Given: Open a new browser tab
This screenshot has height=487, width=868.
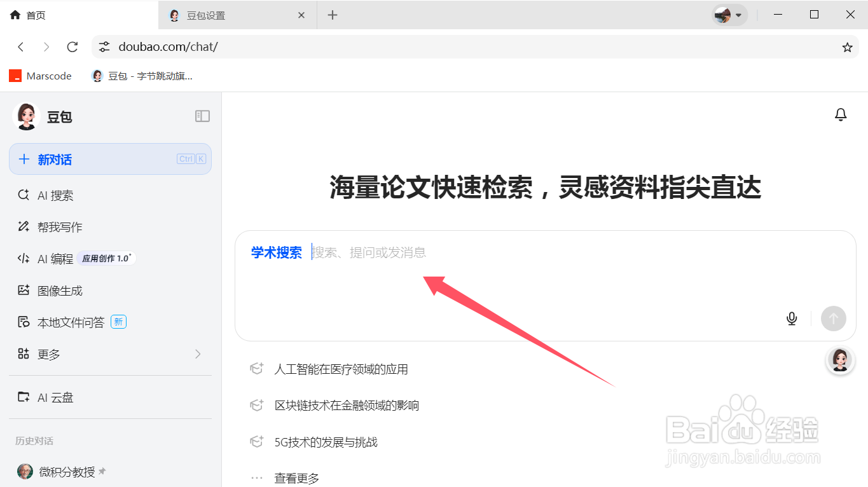Looking at the screenshot, I should pyautogui.click(x=333, y=15).
